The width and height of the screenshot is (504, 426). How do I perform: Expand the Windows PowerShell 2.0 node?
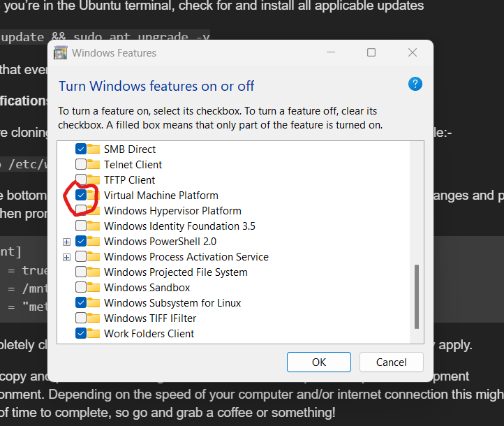[66, 242]
